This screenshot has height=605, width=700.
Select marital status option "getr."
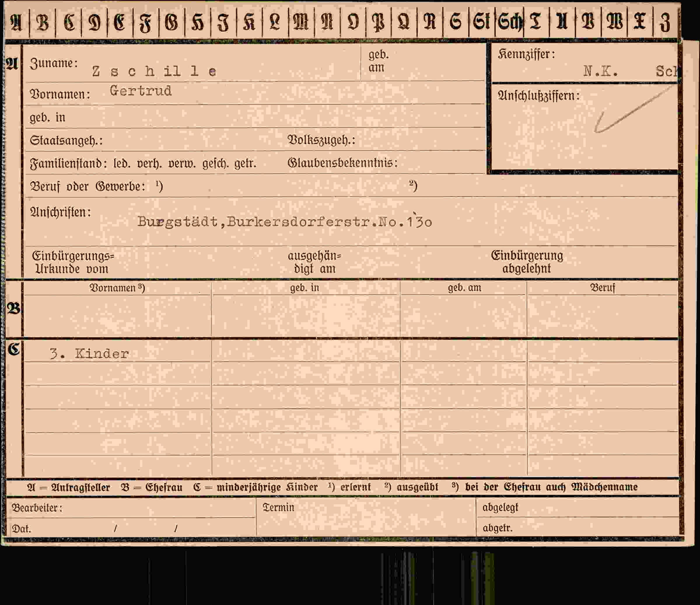click(x=245, y=164)
